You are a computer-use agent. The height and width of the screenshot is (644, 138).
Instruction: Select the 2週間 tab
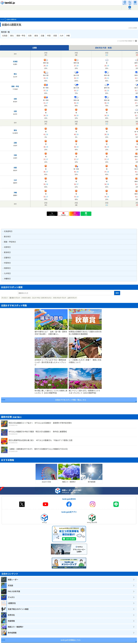click(x=34, y=48)
